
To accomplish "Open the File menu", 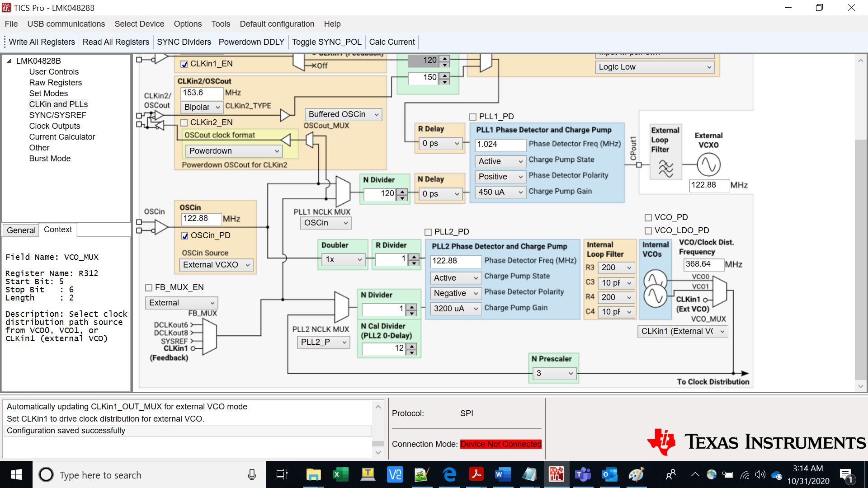I will pyautogui.click(x=11, y=24).
